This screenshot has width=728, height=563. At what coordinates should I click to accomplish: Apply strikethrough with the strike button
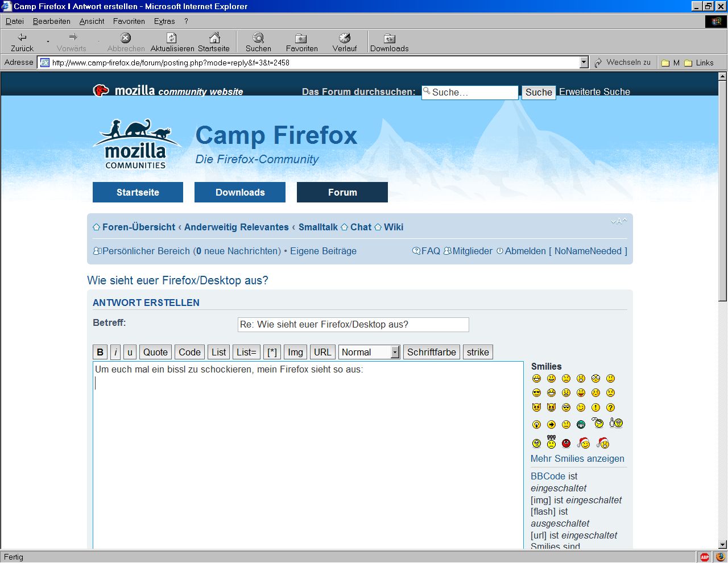pos(478,352)
